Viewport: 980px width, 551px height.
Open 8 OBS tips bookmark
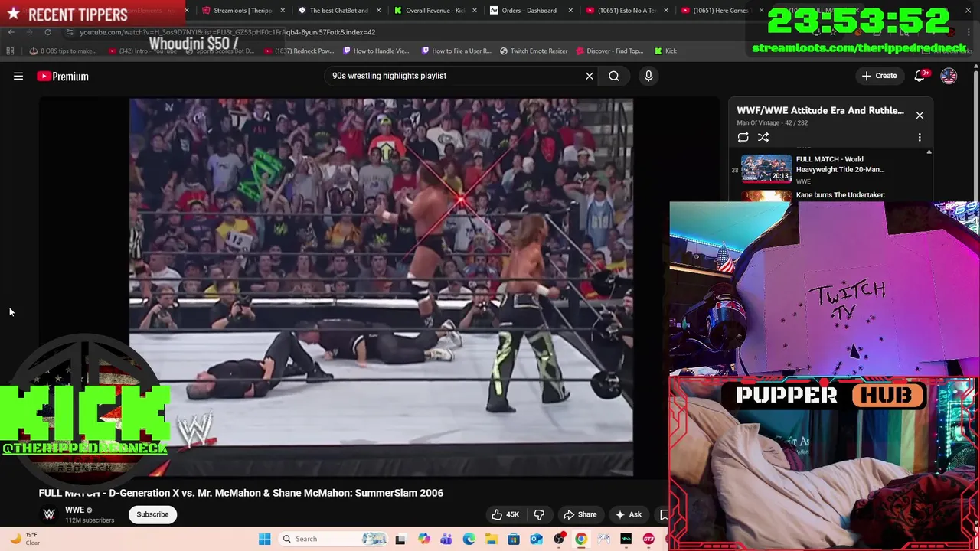63,51
